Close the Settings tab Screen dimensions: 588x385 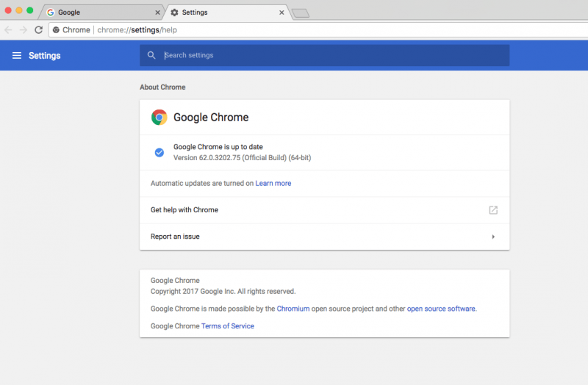282,12
